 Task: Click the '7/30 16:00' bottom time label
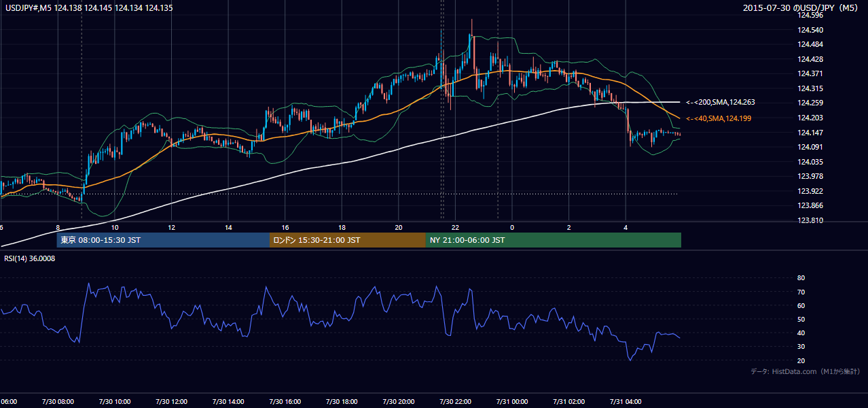284,402
